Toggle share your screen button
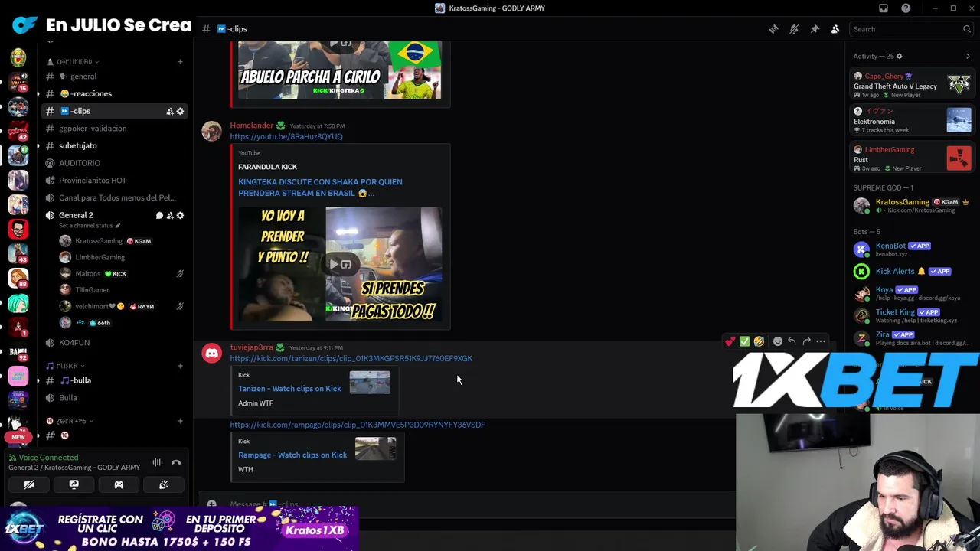The height and width of the screenshot is (551, 980). pyautogui.click(x=73, y=485)
